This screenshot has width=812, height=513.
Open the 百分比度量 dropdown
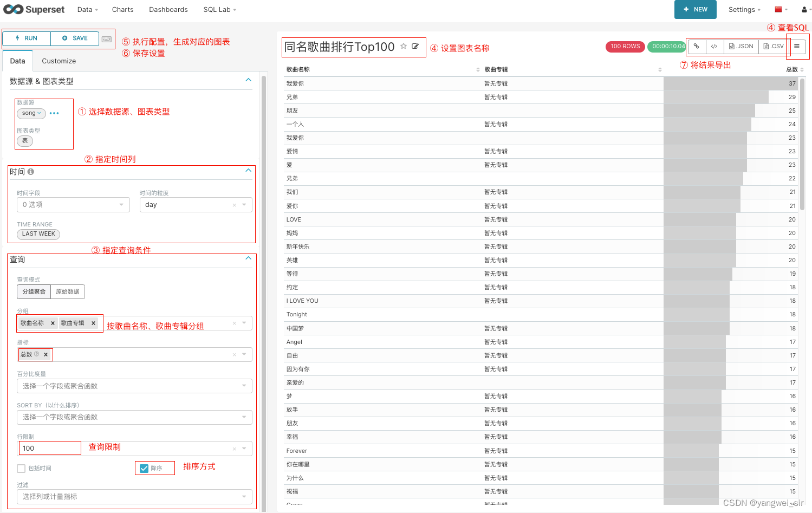134,386
